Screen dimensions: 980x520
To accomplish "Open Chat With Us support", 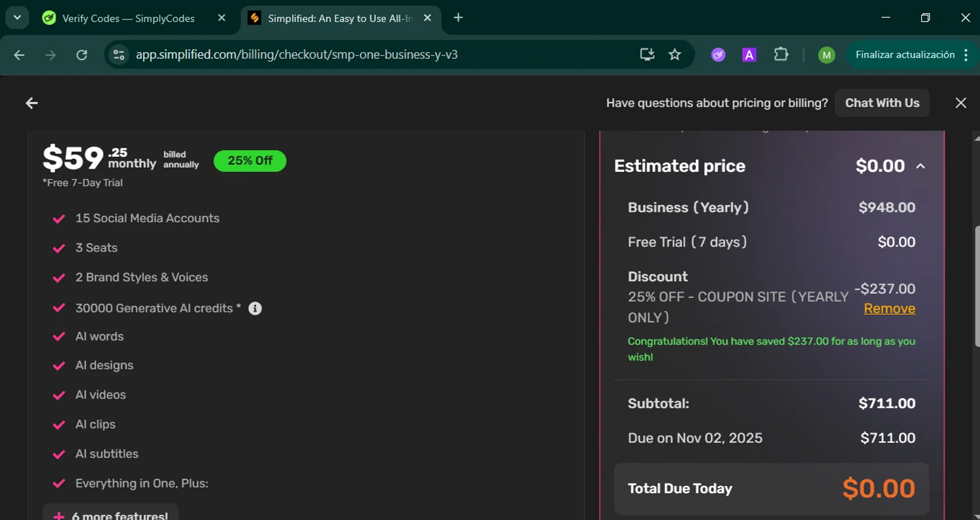I will point(882,103).
